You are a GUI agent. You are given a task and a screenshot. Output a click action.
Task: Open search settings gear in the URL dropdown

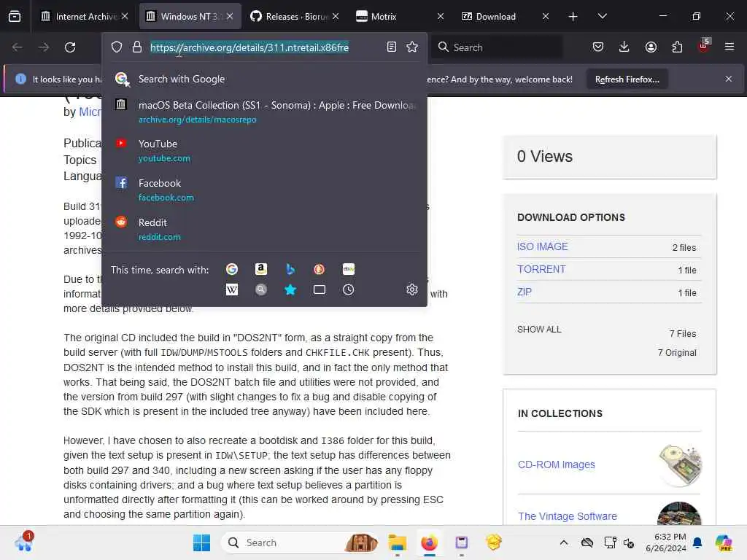pyautogui.click(x=412, y=289)
